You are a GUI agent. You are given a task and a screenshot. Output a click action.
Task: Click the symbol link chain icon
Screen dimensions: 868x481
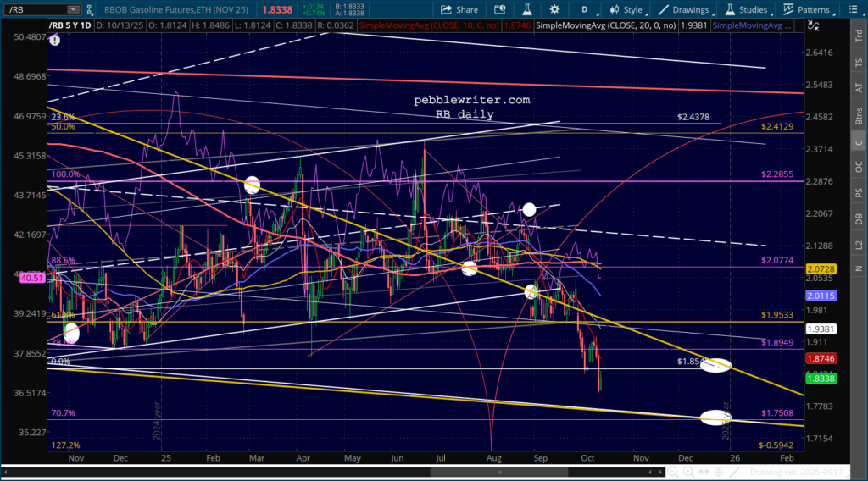pos(89,9)
